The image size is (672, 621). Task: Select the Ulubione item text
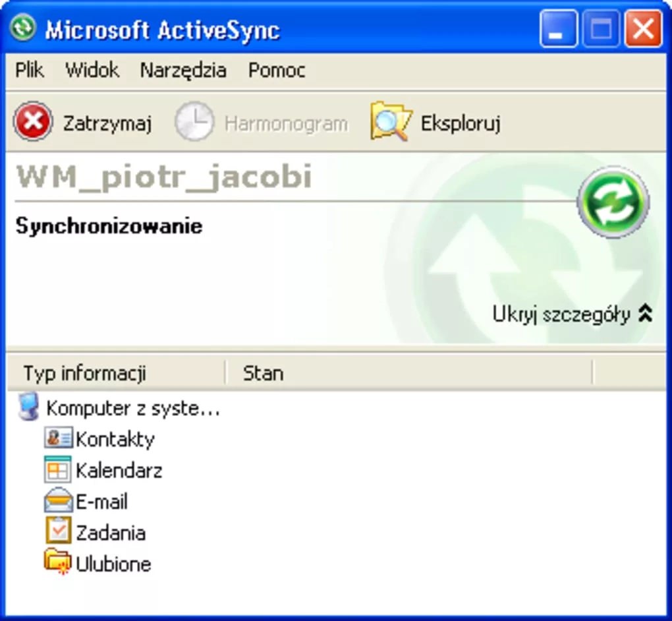[113, 564]
